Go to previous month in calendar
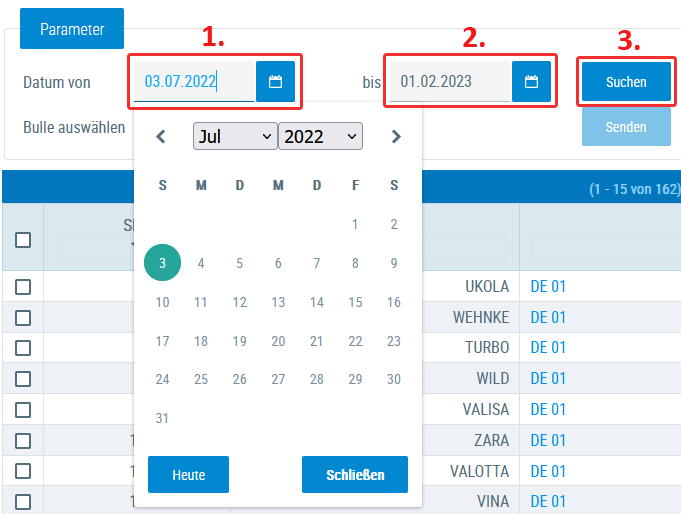The height and width of the screenshot is (514, 681). tap(161, 137)
